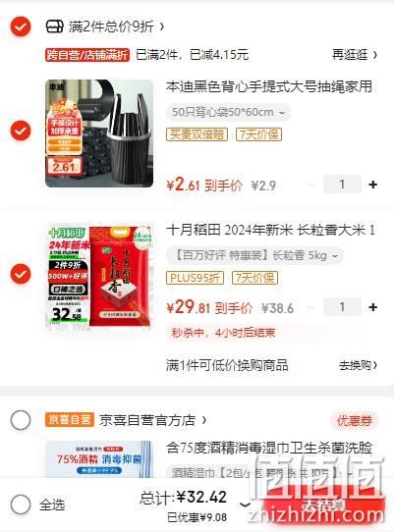Uncheck the 本迪 garbage bag item checkbox
The image size is (394, 532).
(x=21, y=131)
